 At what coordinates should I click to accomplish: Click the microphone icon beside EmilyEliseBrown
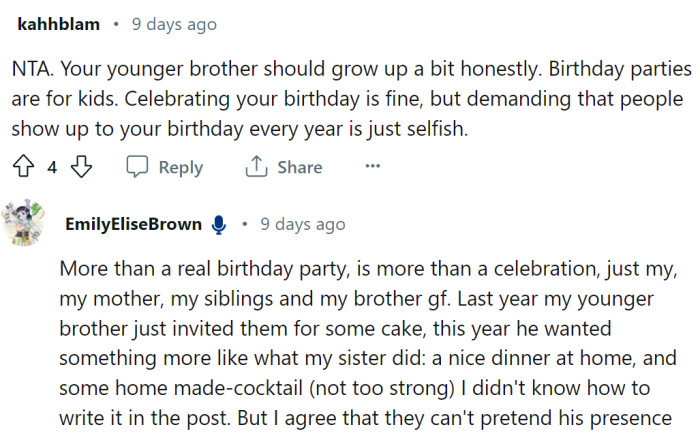coord(219,225)
